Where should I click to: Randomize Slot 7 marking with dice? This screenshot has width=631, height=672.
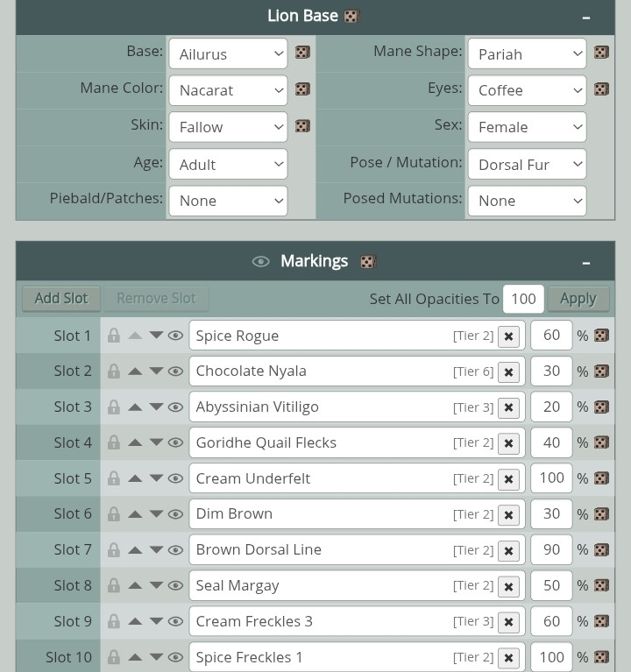click(x=601, y=550)
